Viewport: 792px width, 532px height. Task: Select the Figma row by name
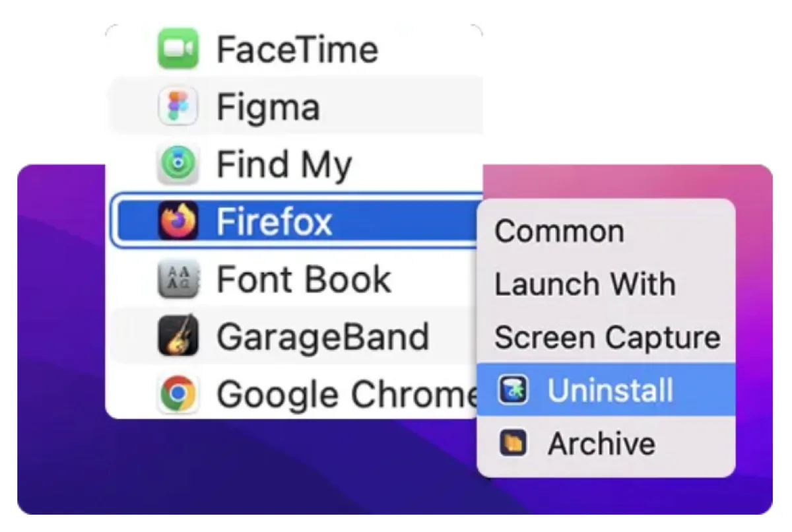pos(268,106)
